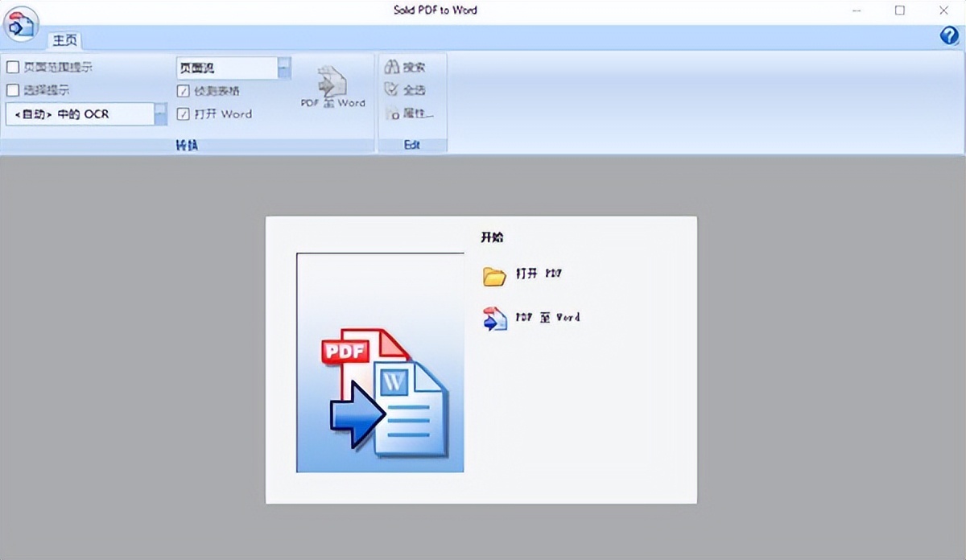This screenshot has height=560, width=966.
Task: Toggle the 页面范围提示 checkbox
Action: 13,68
